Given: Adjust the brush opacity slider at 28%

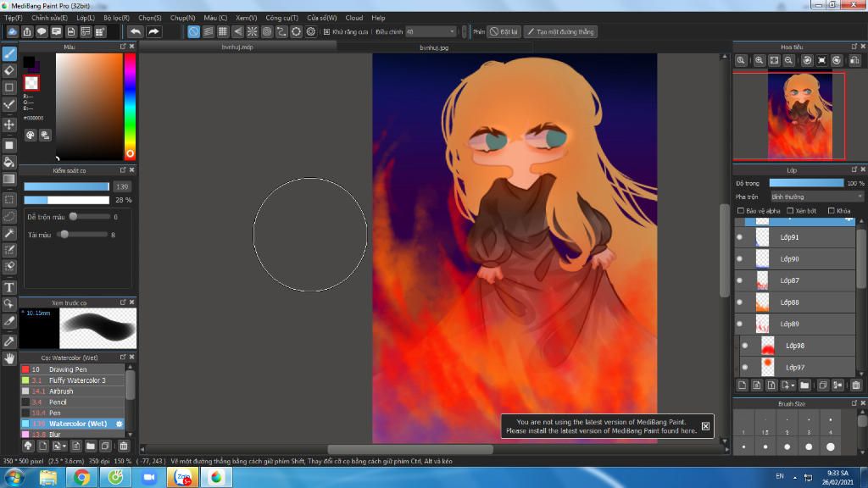Looking at the screenshot, I should pos(66,200).
